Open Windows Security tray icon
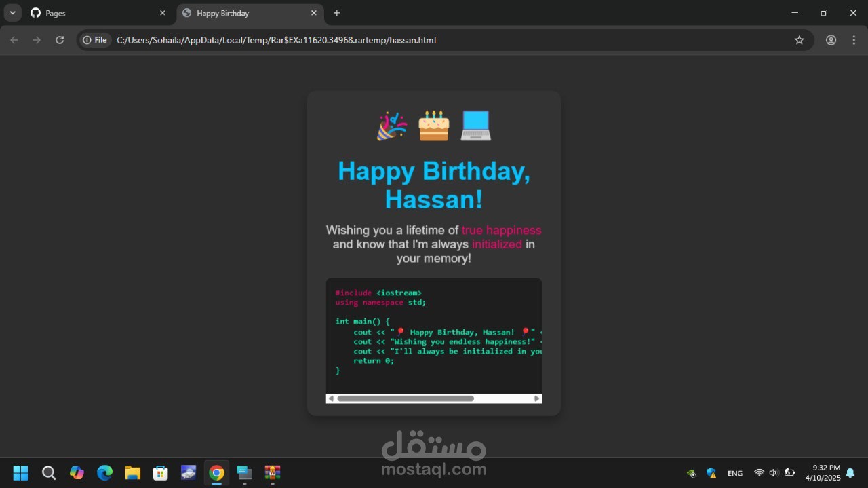This screenshot has height=488, width=868. pos(711,473)
